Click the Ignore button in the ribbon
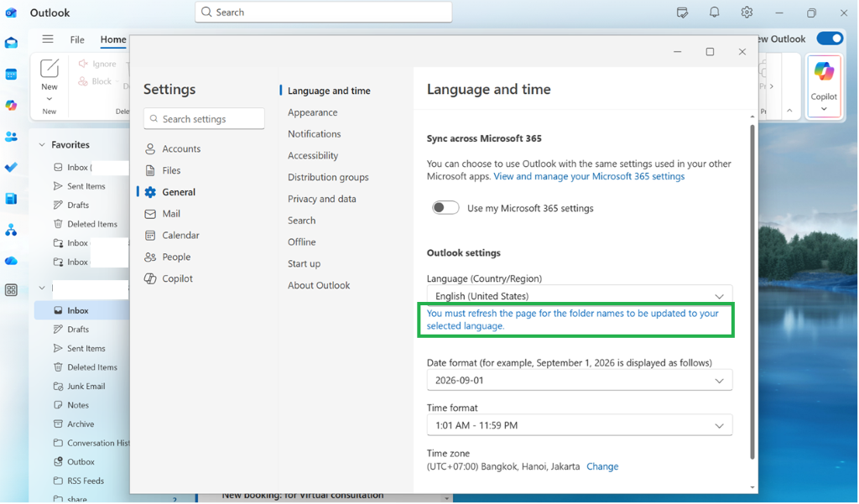 pos(97,64)
